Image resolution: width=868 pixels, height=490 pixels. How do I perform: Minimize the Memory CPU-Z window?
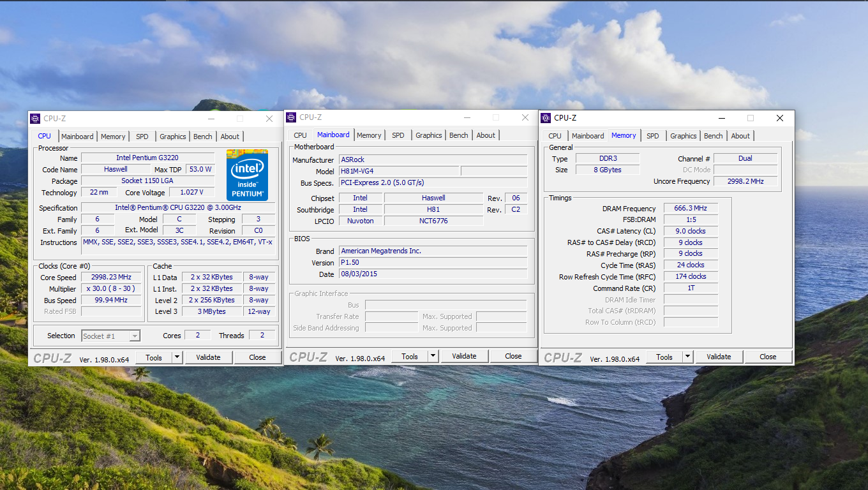pos(722,118)
